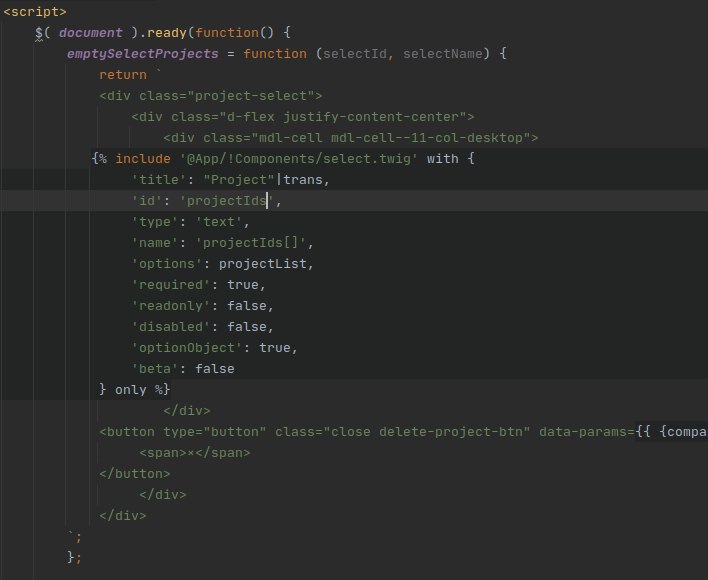
Task: Click the 'text' type value
Action: point(219,222)
